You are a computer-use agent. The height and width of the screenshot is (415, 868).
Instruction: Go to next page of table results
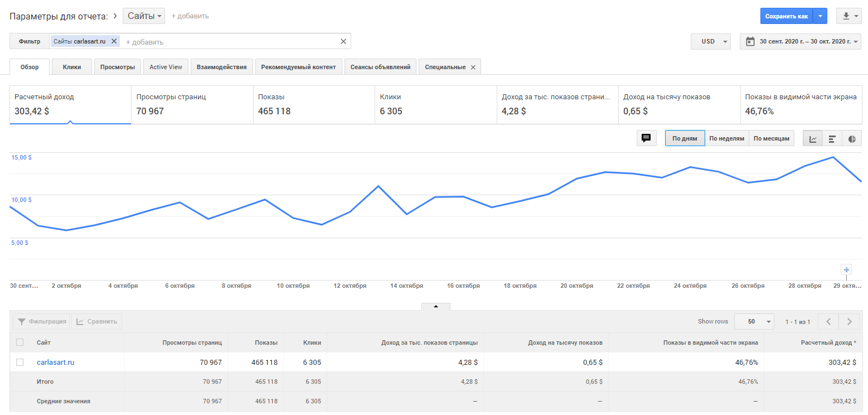tap(849, 321)
